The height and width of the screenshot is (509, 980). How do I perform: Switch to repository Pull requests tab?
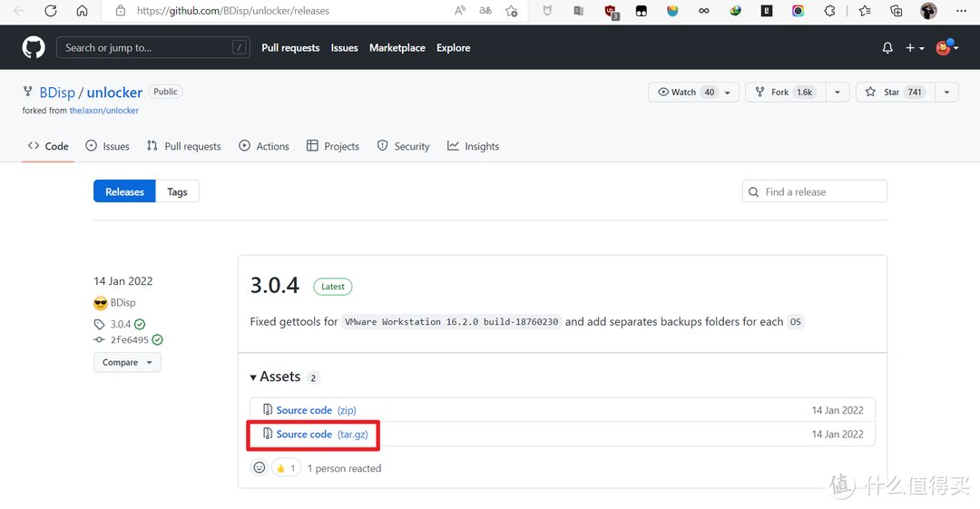click(183, 146)
